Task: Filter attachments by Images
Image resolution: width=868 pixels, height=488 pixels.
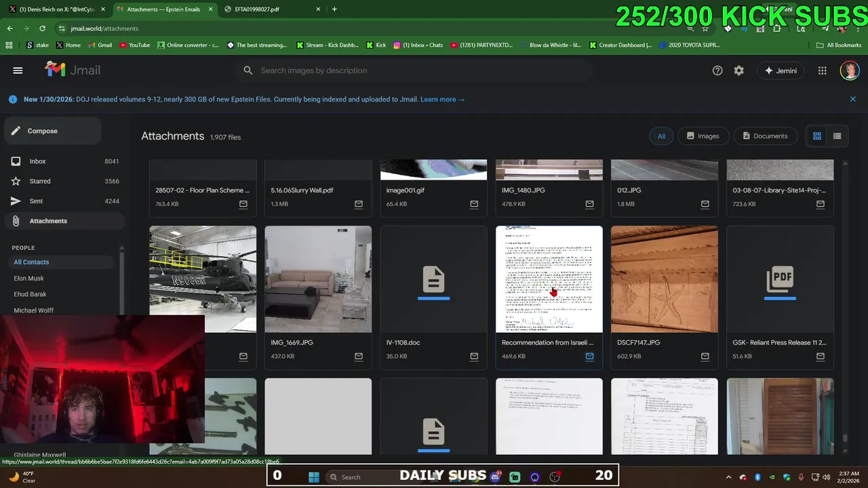Action: coord(703,136)
